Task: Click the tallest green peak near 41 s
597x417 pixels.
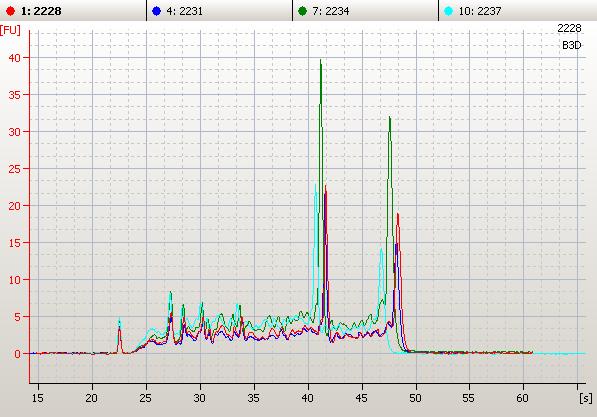Action: (x=321, y=61)
